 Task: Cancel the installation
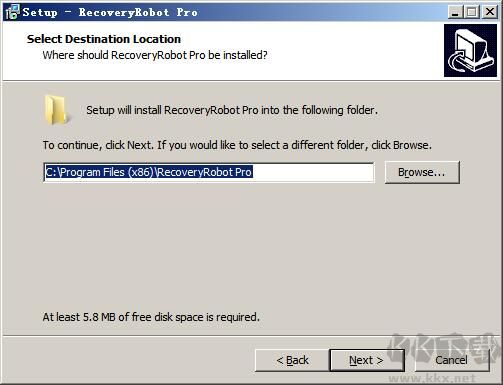[452, 360]
